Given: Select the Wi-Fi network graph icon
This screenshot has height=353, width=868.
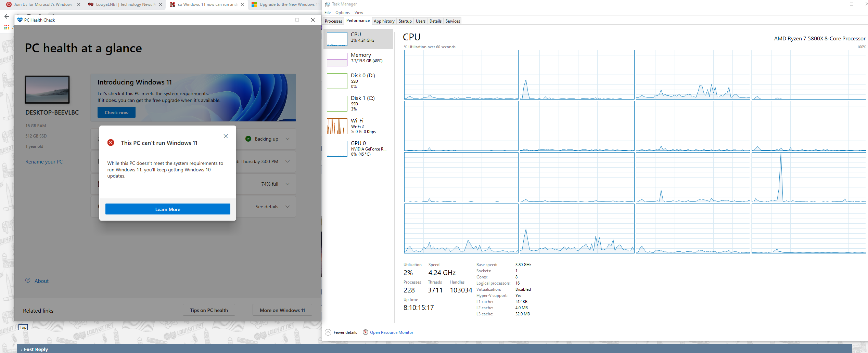Looking at the screenshot, I should coord(337,126).
